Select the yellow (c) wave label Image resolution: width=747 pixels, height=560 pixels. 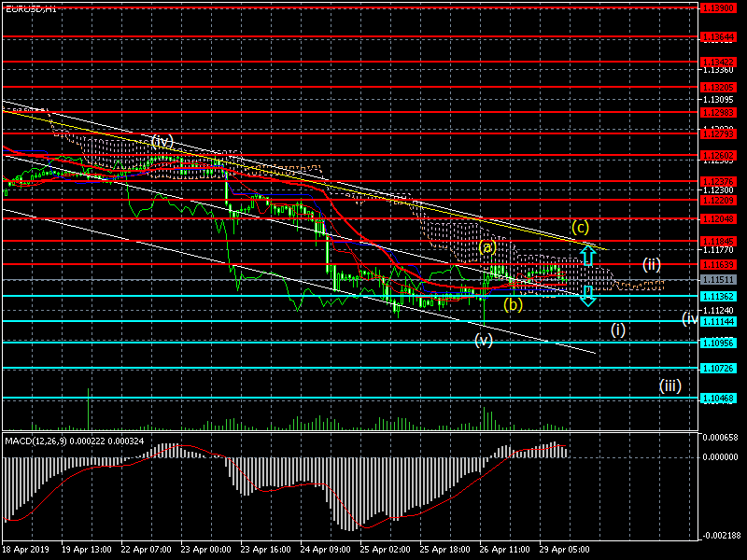580,228
